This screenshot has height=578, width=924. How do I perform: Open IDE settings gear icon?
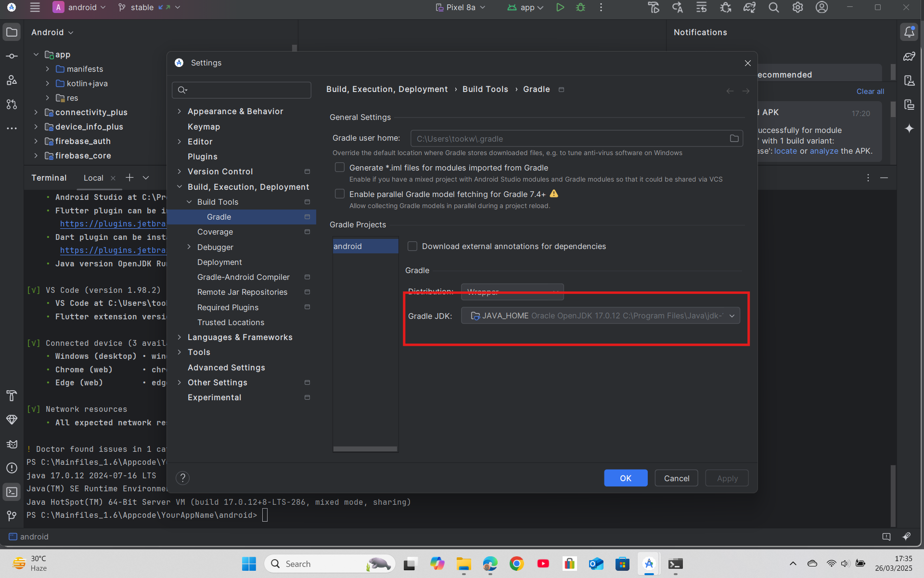(x=798, y=7)
